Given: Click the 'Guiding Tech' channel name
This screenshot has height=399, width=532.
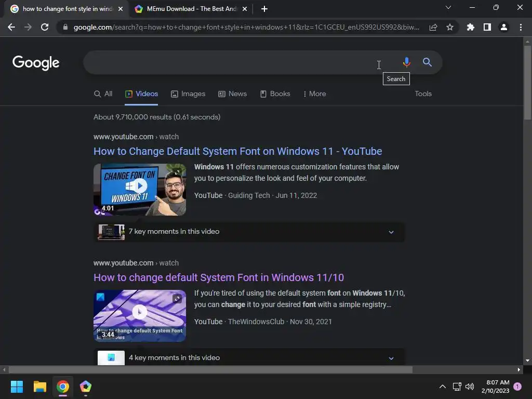Looking at the screenshot, I should [x=249, y=195].
